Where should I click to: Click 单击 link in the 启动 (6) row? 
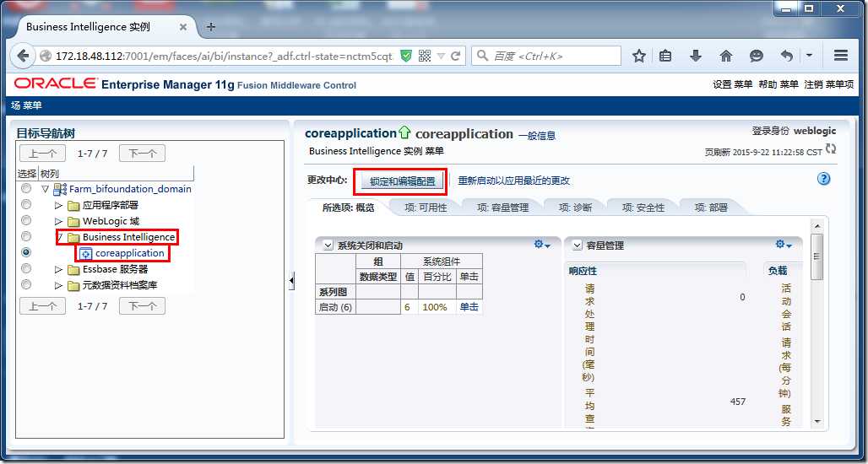469,307
